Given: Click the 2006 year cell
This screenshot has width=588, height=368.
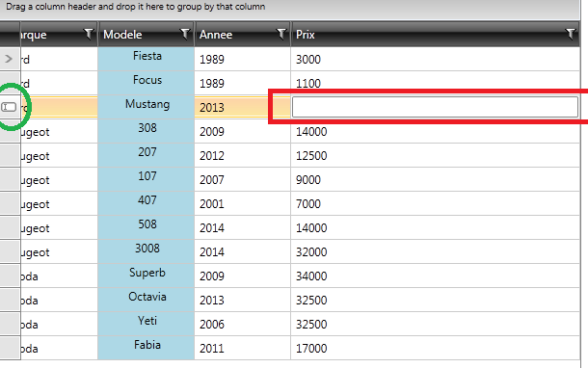Looking at the screenshot, I should click(x=242, y=324).
